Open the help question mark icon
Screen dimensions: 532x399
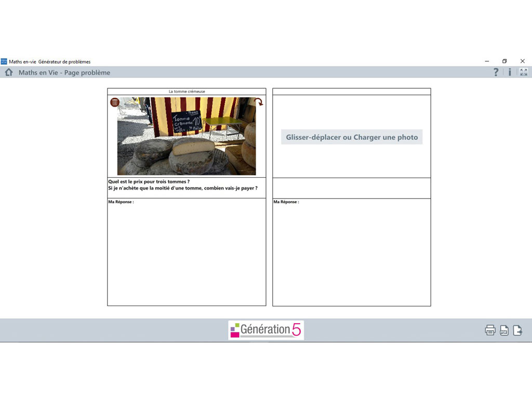click(x=496, y=72)
